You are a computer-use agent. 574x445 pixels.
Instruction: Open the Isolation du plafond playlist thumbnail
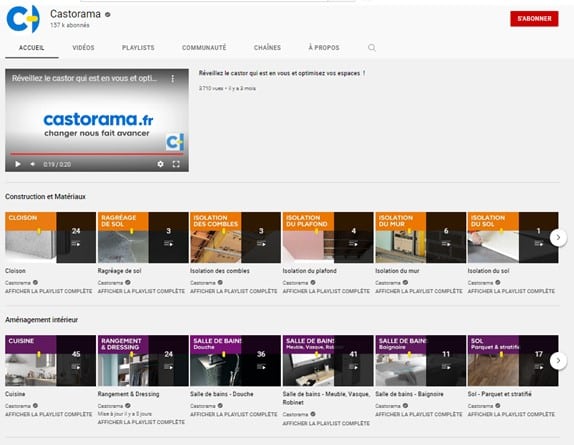(x=328, y=237)
